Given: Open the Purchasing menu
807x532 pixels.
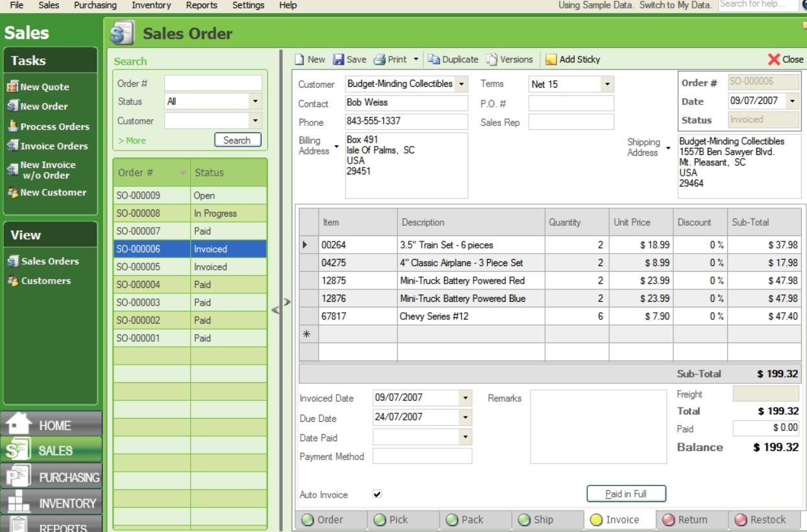Looking at the screenshot, I should 95,5.
